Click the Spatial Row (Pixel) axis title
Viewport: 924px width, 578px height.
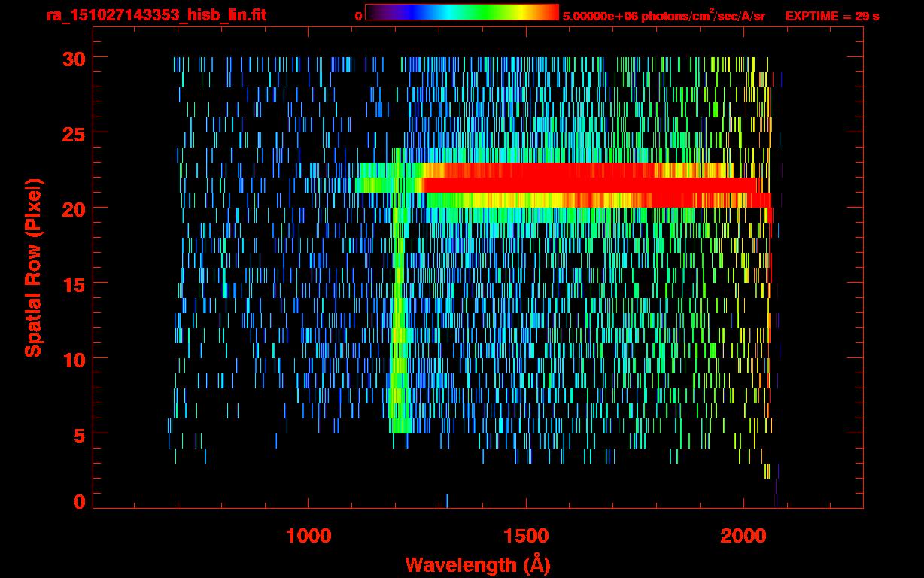pos(33,268)
